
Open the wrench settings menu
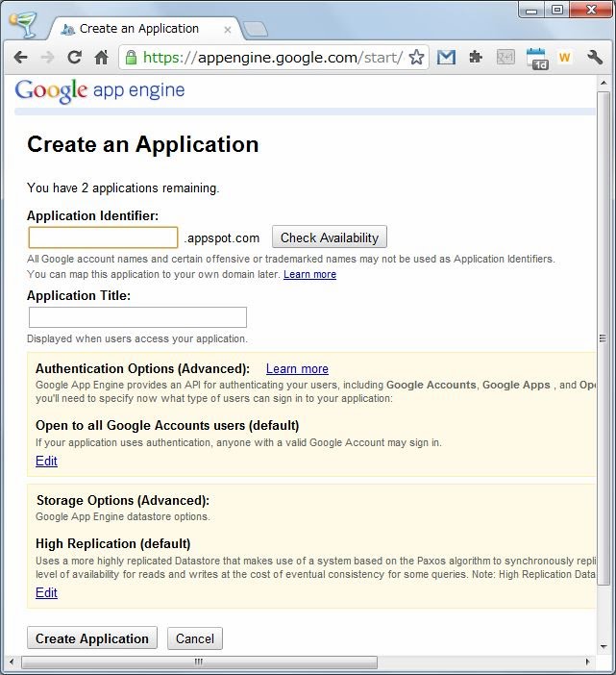click(595, 58)
